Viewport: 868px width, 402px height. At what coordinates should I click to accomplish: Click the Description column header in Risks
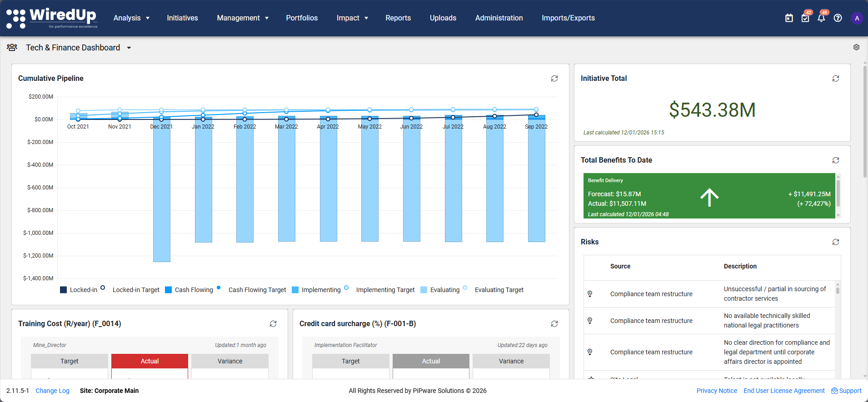click(x=740, y=266)
